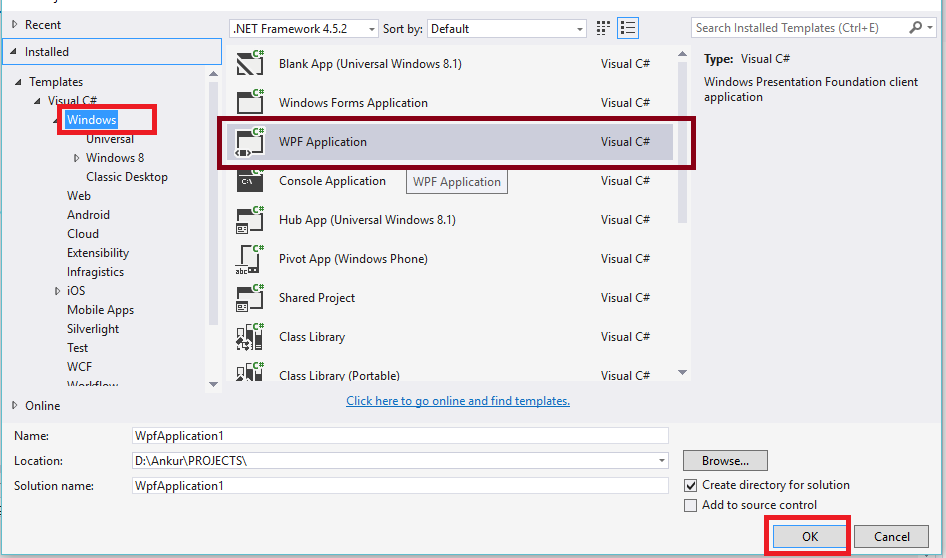This screenshot has width=946, height=558.
Task: Click the project Name text field
Action: 400,436
